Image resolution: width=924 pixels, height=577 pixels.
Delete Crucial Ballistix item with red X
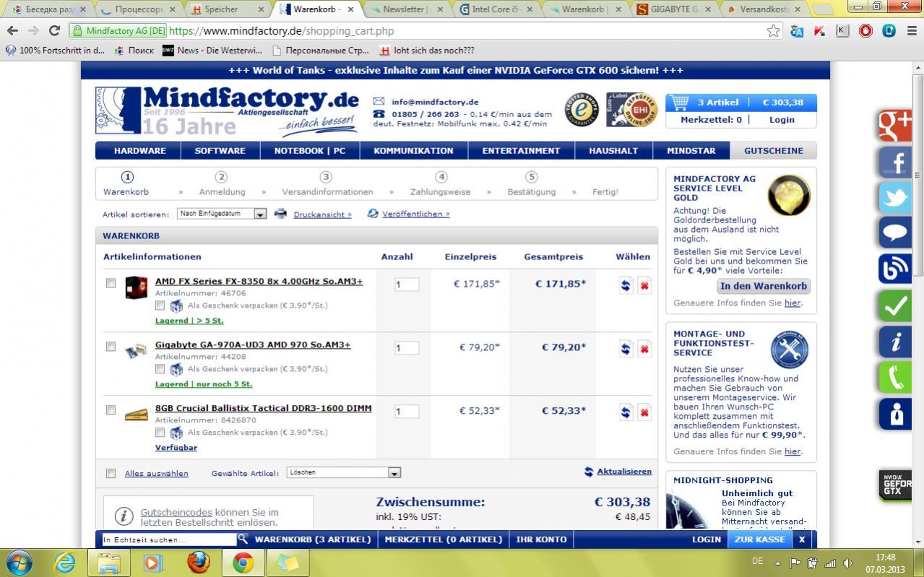[644, 412]
